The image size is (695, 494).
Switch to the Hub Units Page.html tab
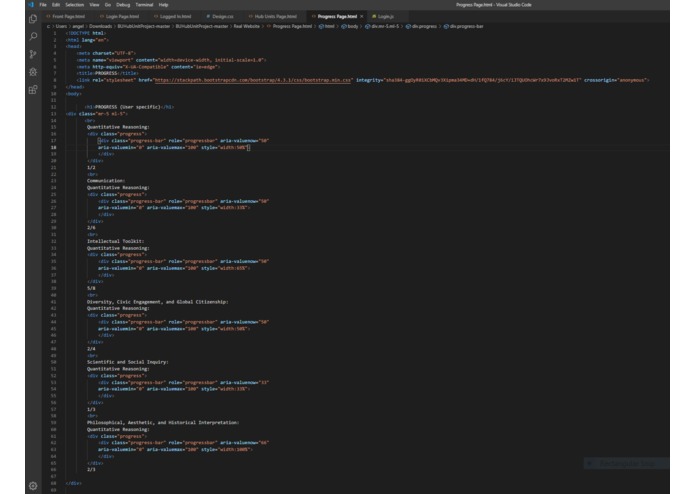tap(275, 16)
